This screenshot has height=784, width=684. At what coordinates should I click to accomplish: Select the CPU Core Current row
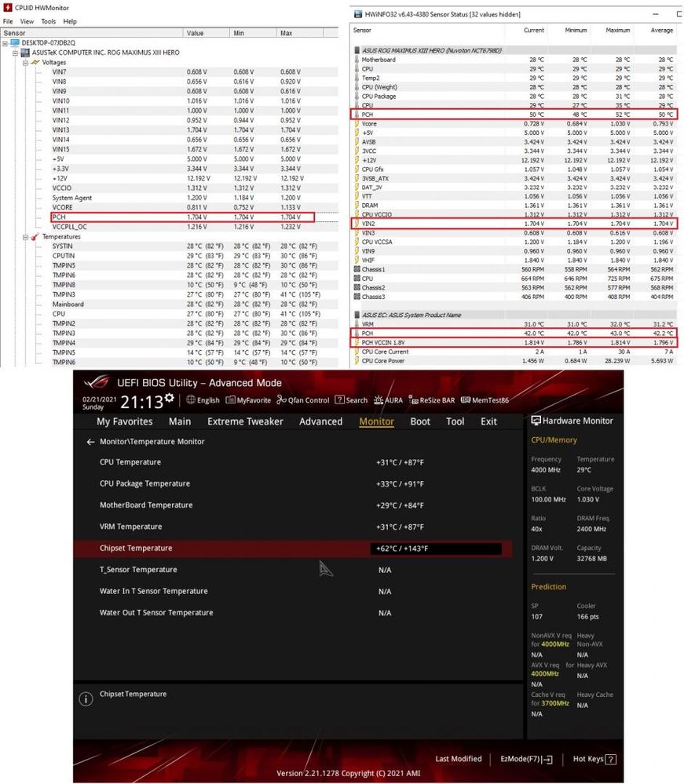click(x=514, y=352)
